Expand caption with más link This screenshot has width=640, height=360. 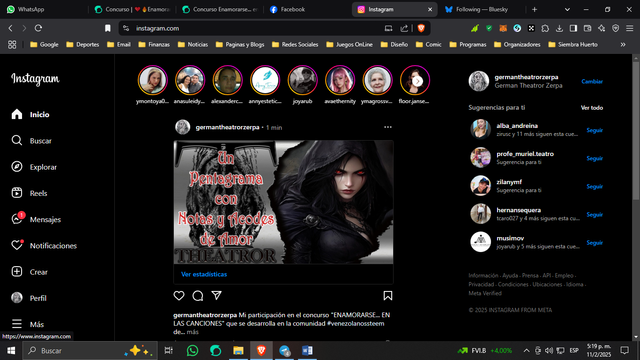pos(193,332)
